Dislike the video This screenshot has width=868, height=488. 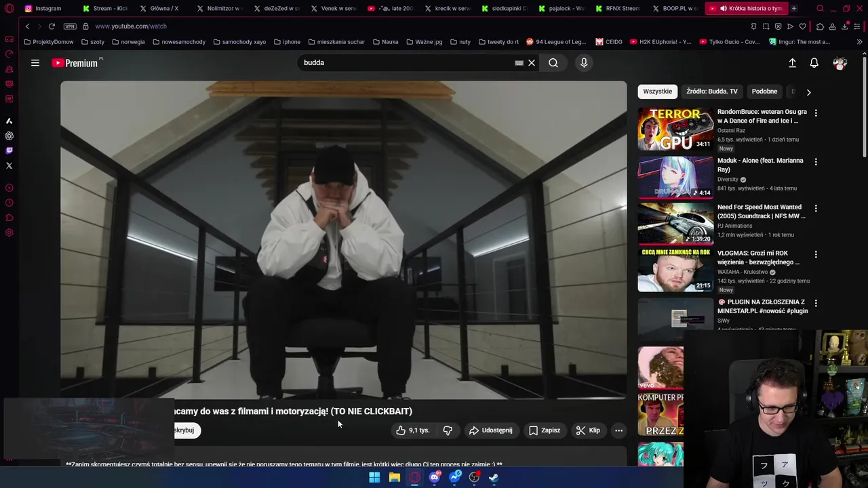tap(448, 430)
